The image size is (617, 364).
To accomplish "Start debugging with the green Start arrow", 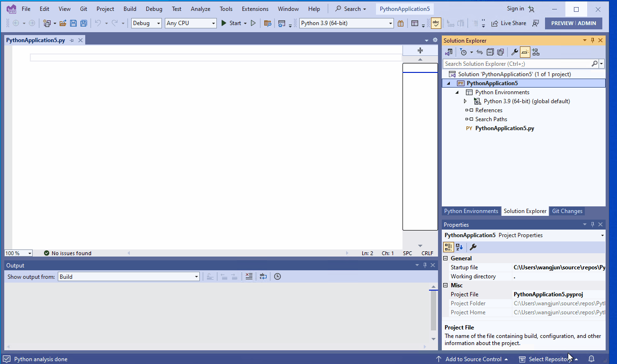I will click(224, 23).
